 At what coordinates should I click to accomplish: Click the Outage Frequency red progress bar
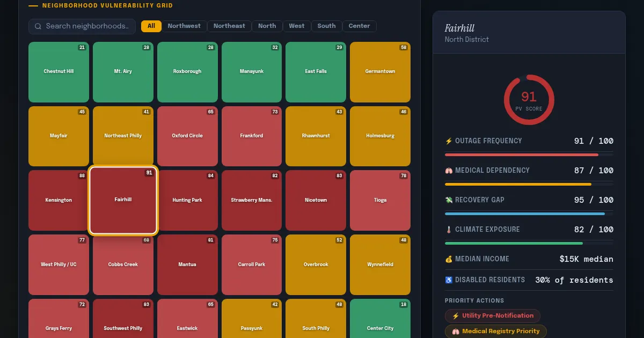click(x=522, y=155)
